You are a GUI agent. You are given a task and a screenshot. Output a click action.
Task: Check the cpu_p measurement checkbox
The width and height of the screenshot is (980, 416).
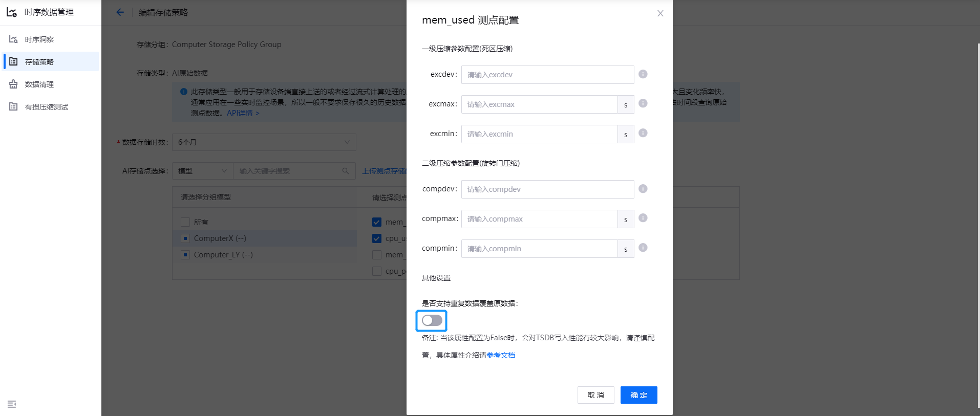[x=377, y=271]
